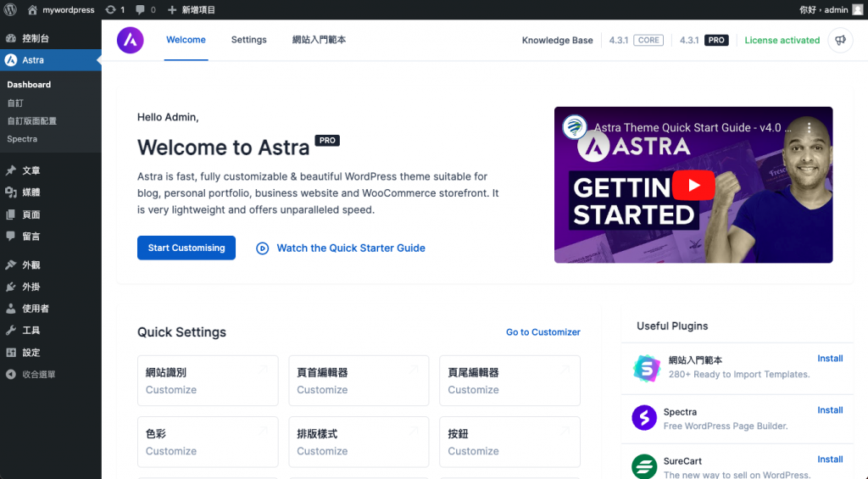
Task: Open the 文章 posts pin icon
Action: pos(10,170)
